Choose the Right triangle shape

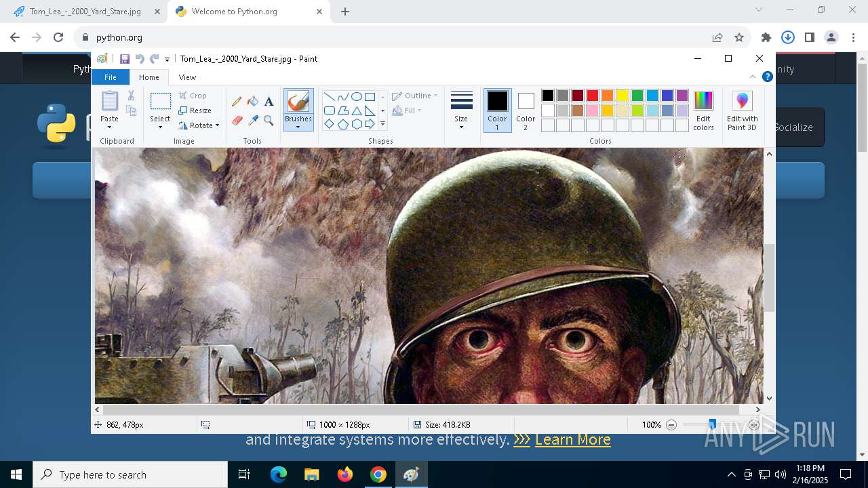(x=370, y=110)
